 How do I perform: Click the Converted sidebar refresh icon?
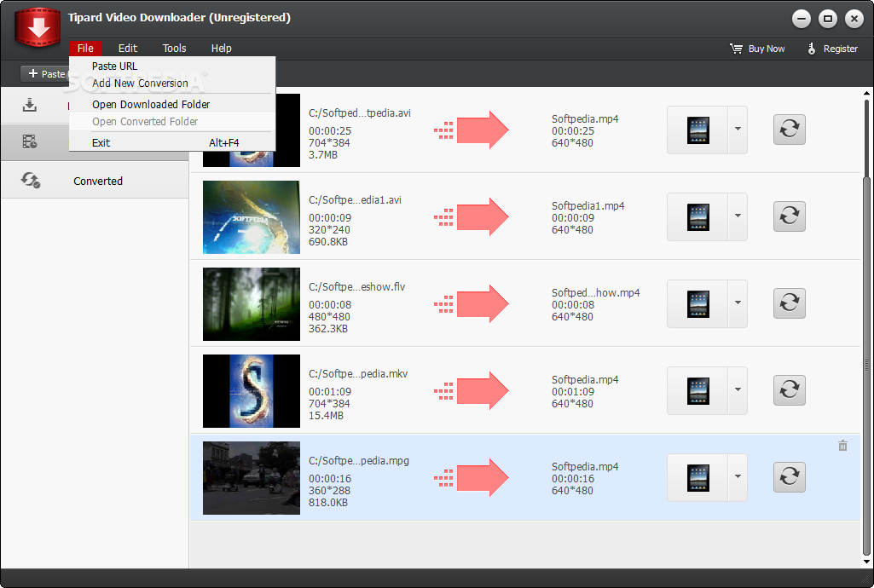[30, 181]
